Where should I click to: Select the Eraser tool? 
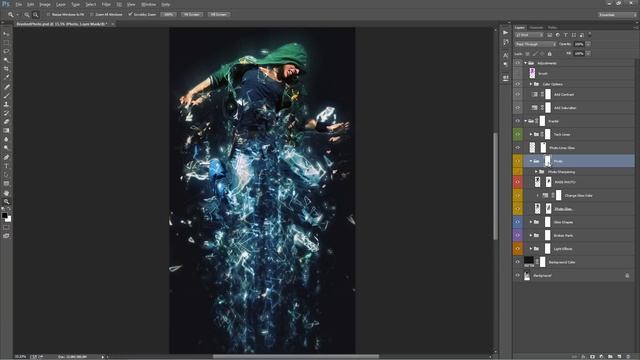(x=6, y=122)
